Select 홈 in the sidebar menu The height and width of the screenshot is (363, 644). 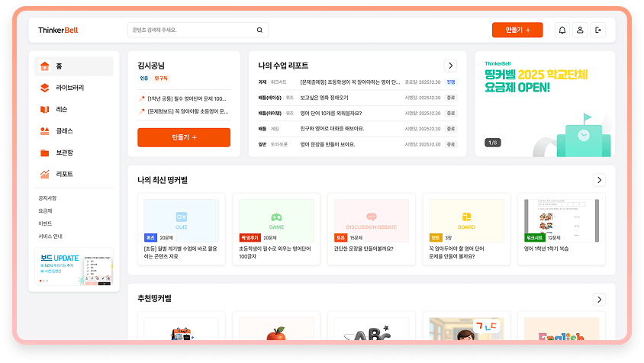coord(74,66)
